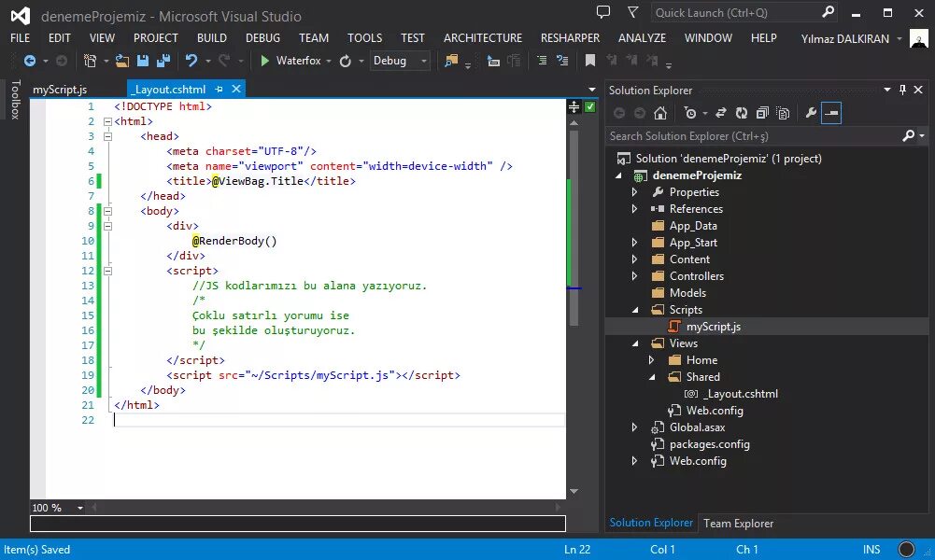Click the Waterfox start button label
The image size is (935, 560).
click(x=298, y=61)
